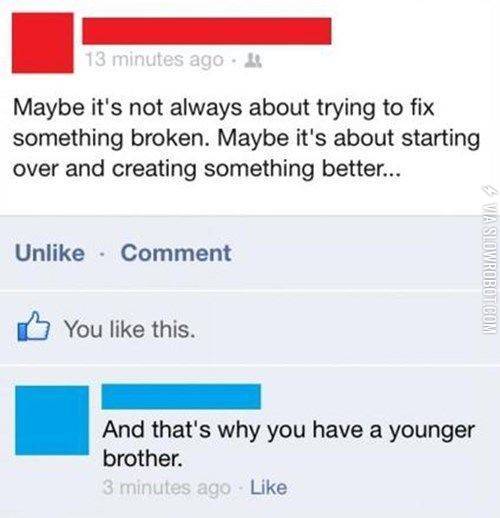The image size is (500, 518).
Task: Click the 'You like this.' text
Action: tap(129, 329)
